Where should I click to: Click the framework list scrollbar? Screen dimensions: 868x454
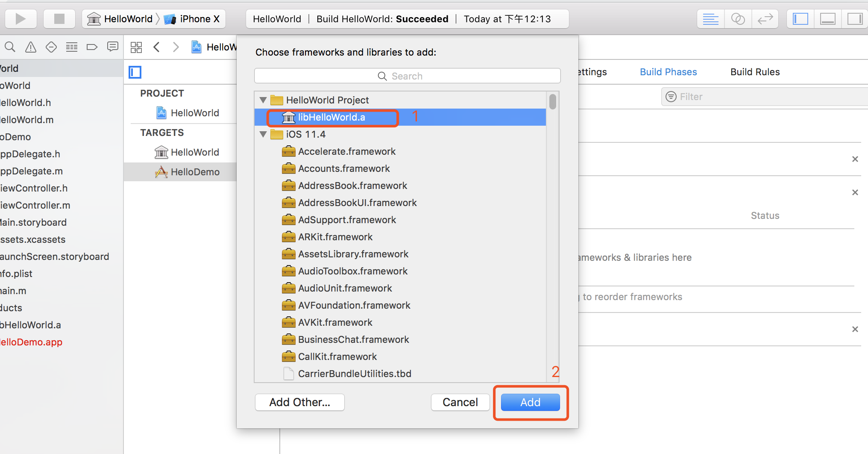(x=553, y=102)
